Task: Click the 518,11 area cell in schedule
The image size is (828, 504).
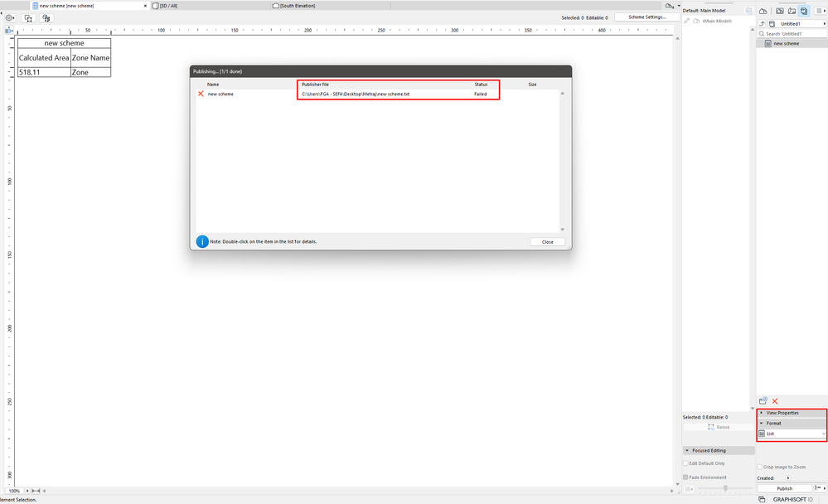Action: point(44,72)
